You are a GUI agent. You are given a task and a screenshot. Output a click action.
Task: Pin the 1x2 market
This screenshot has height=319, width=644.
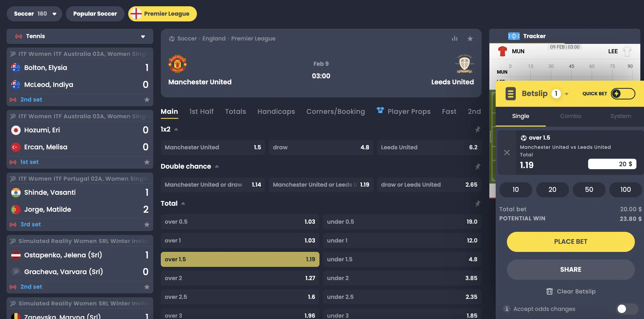click(x=477, y=129)
